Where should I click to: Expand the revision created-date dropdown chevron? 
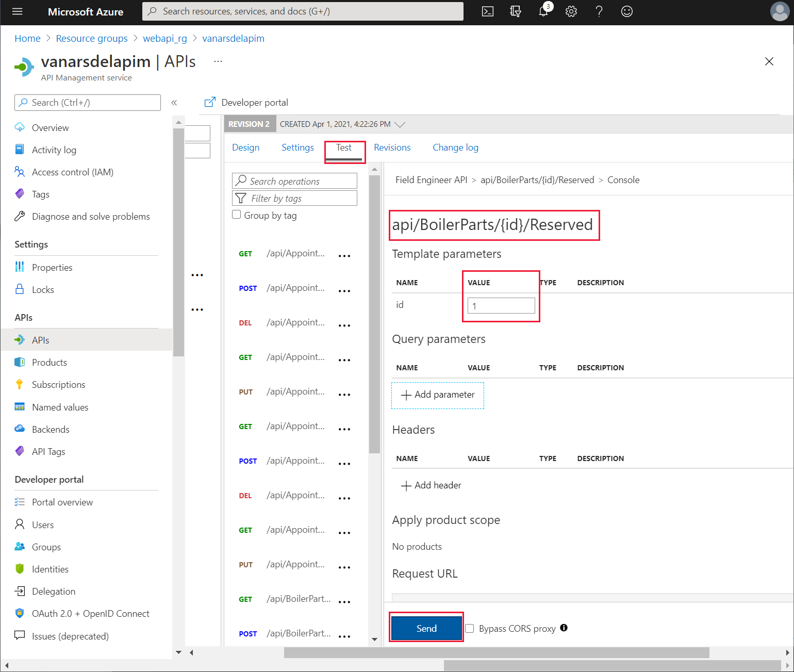click(x=400, y=124)
